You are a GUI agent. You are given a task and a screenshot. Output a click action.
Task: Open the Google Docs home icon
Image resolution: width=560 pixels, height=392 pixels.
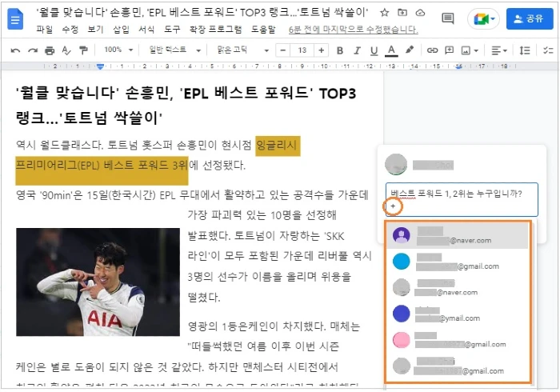point(15,19)
